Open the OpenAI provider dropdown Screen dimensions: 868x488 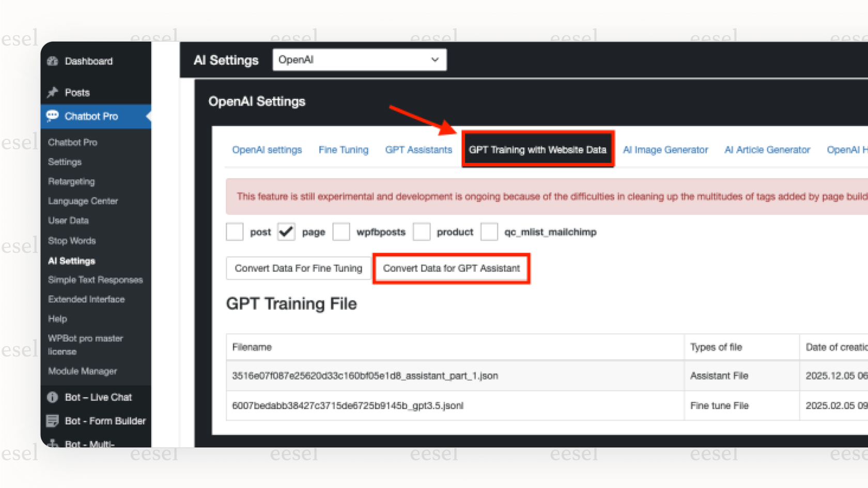pos(359,59)
